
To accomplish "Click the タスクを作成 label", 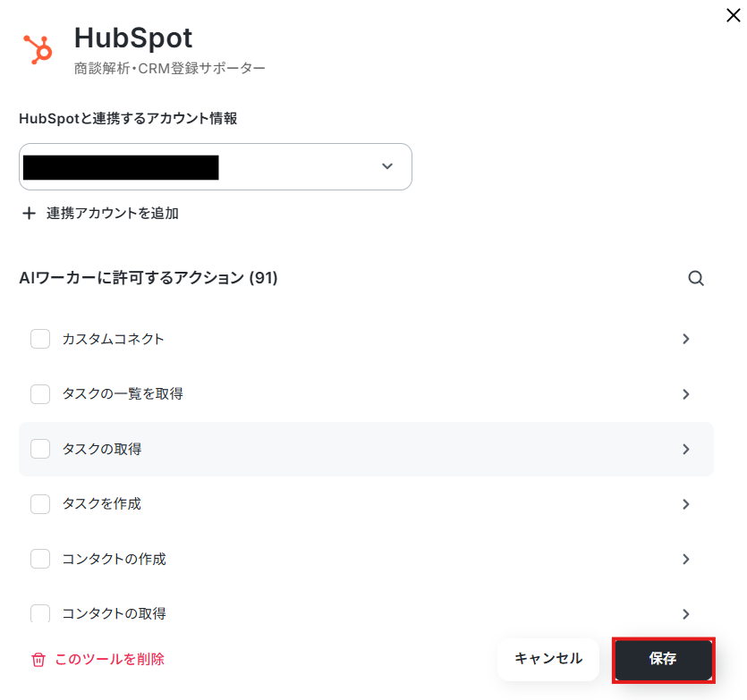I will tap(102, 504).
